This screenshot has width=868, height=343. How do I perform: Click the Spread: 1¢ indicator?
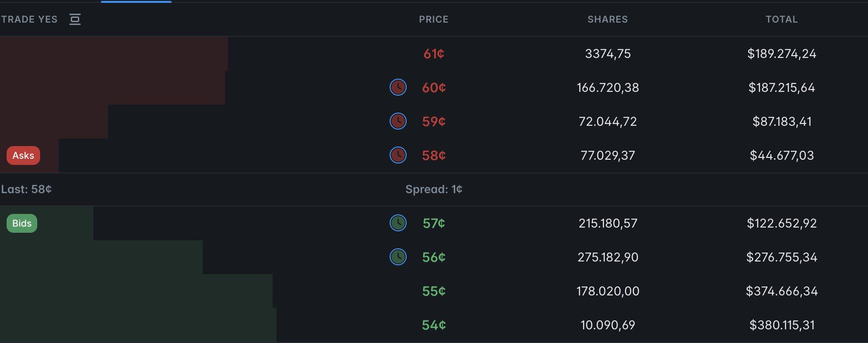[434, 189]
